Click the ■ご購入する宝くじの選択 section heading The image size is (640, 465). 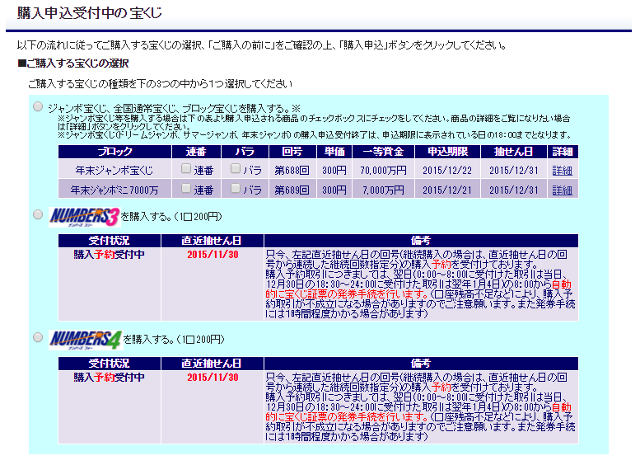(73, 64)
